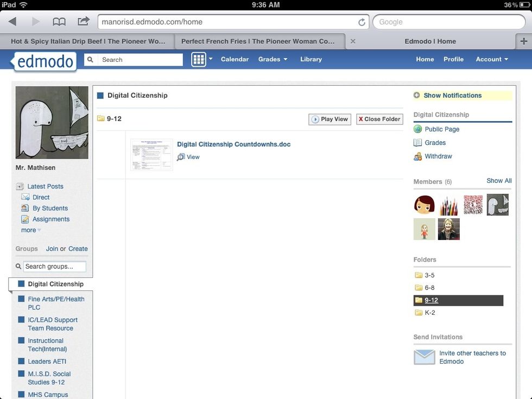Click Create a group link
Viewport: 532px width, 399px height.
pyautogui.click(x=78, y=249)
